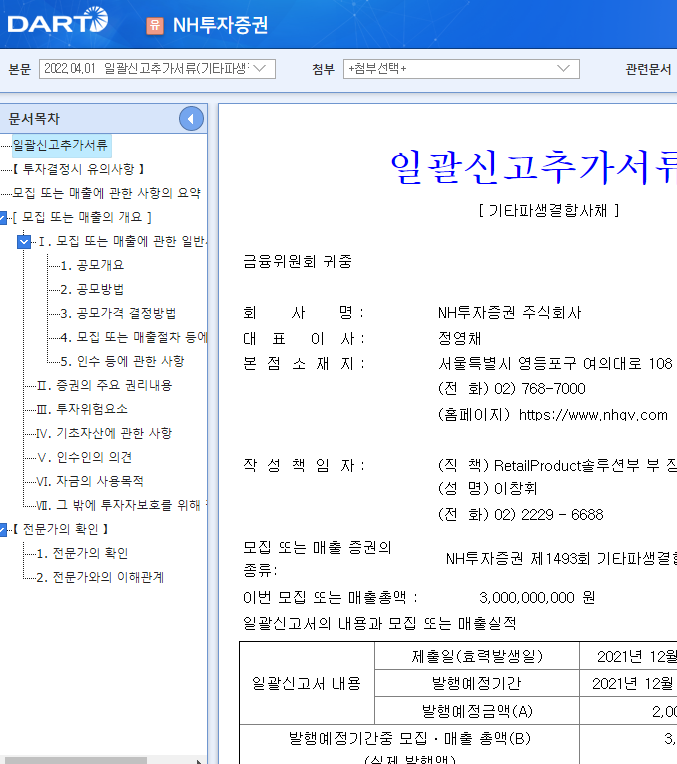The image size is (677, 764).
Task: Click the phone number '02) 2229 - 6688'
Action: click(548, 515)
